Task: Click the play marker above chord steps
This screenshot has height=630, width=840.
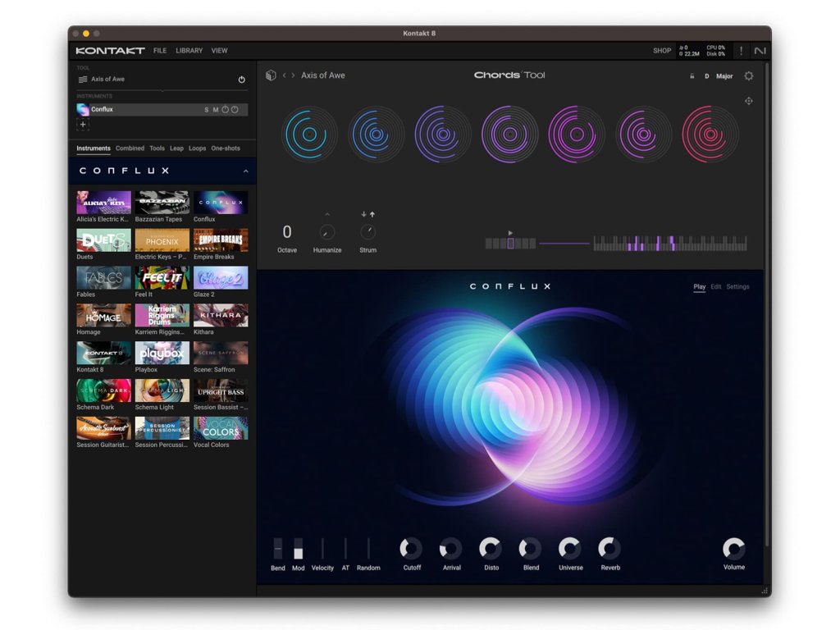Action: (510, 233)
